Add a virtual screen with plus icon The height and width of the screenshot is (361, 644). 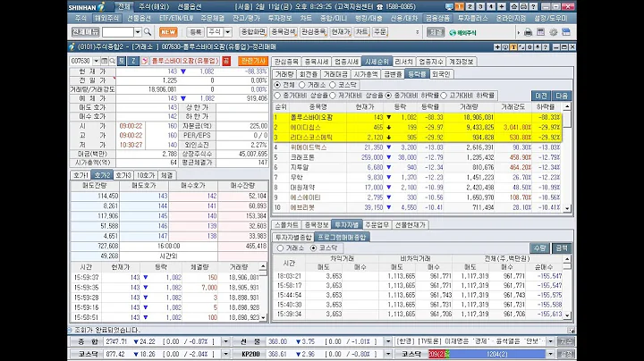(x=502, y=6)
